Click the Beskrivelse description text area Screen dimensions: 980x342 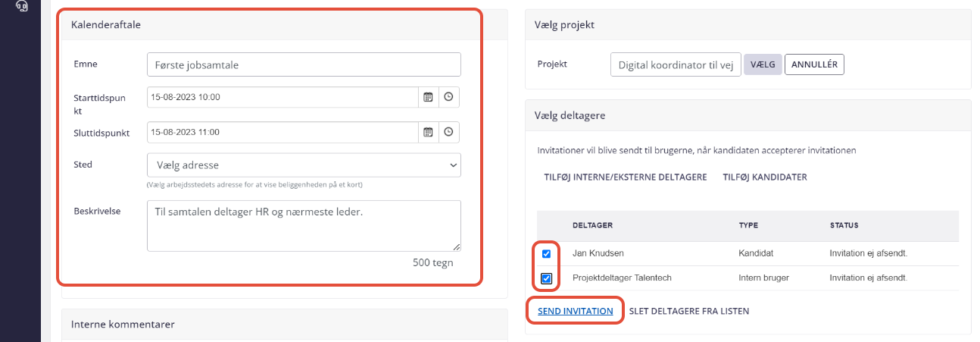pos(304,225)
